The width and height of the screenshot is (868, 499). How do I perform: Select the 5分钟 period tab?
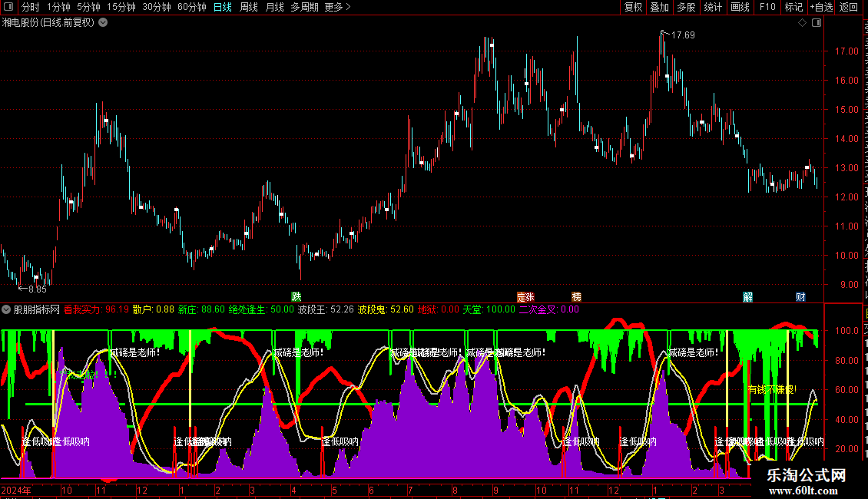coord(88,7)
